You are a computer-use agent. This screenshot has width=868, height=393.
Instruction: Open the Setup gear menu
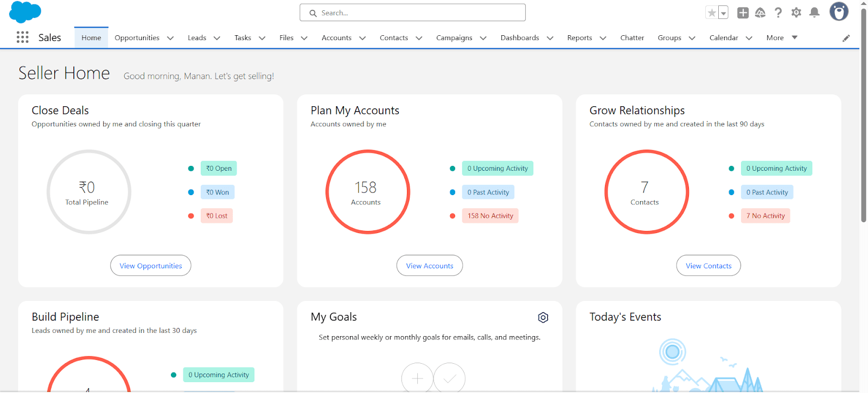click(x=796, y=12)
